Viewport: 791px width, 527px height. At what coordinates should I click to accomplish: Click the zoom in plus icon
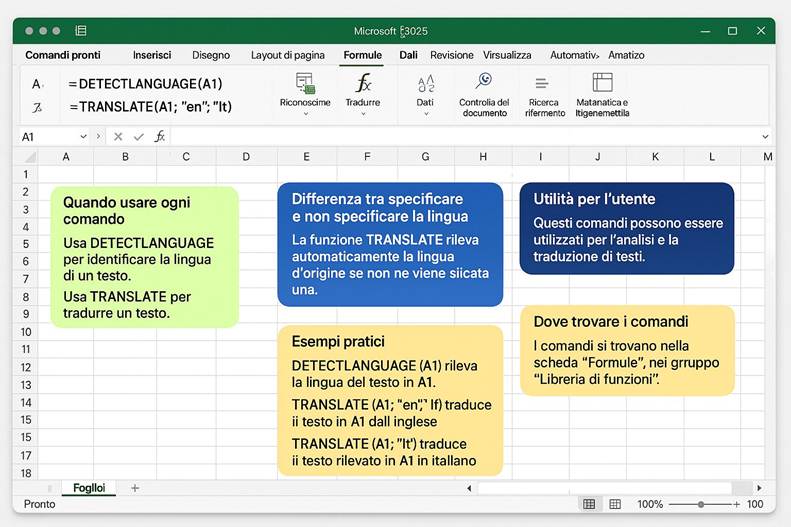737,504
